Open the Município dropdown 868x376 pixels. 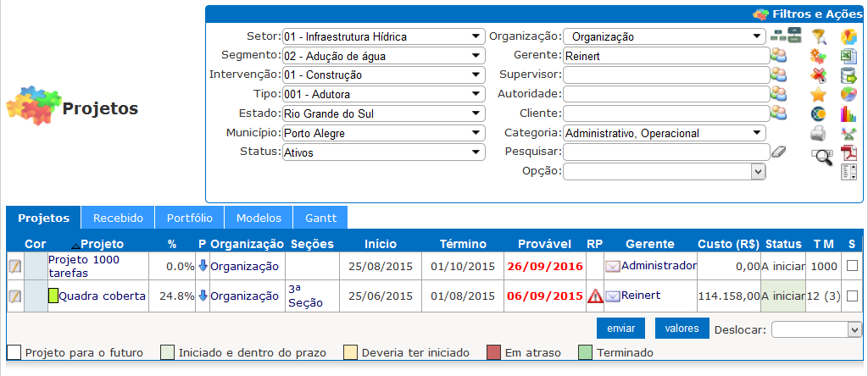384,133
